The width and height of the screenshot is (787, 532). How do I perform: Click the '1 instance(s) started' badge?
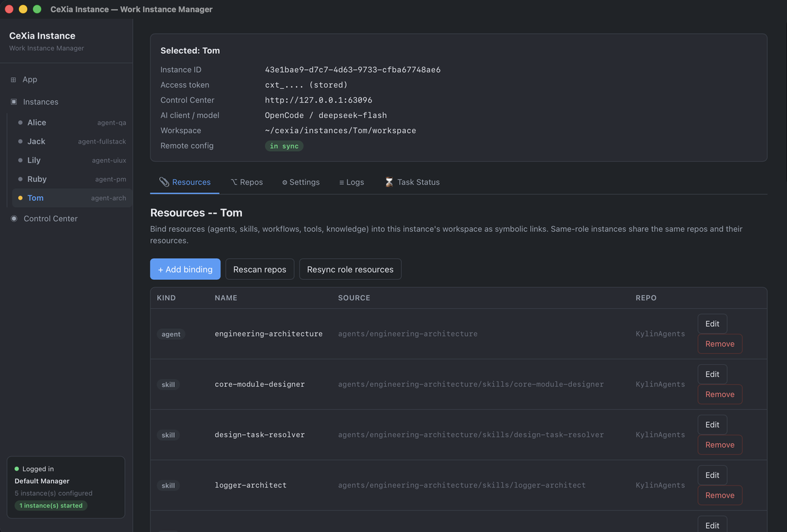point(51,506)
